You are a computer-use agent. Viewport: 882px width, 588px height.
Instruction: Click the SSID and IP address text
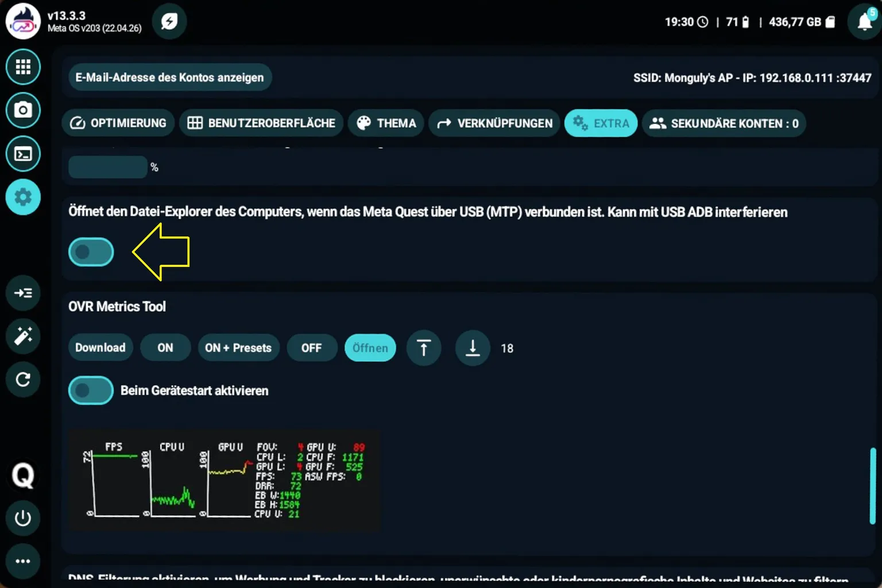pos(752,78)
